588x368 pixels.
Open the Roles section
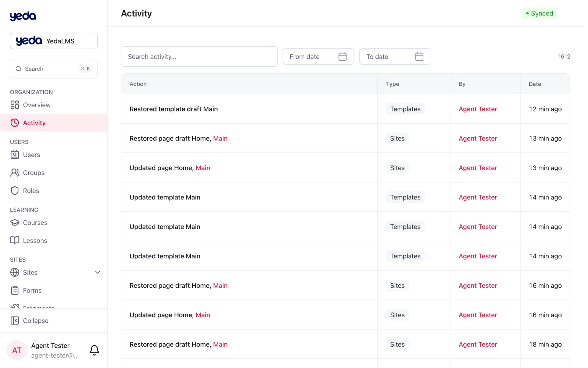click(x=31, y=191)
